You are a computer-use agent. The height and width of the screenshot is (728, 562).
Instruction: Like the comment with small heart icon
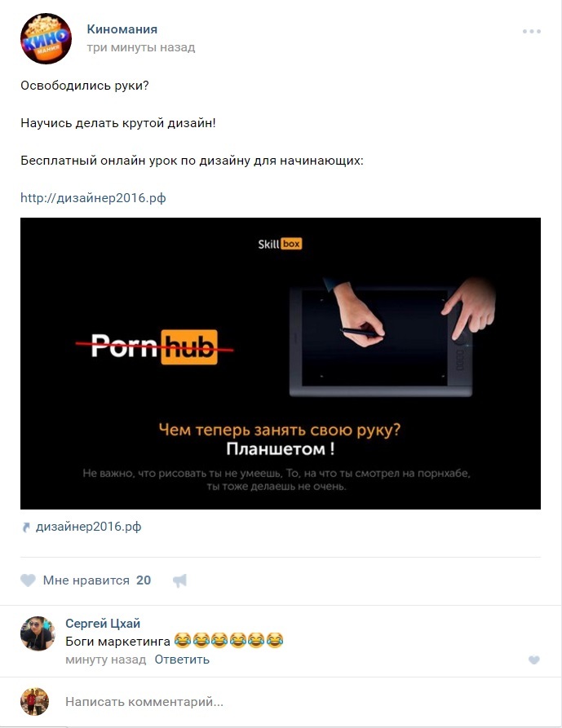tap(534, 660)
